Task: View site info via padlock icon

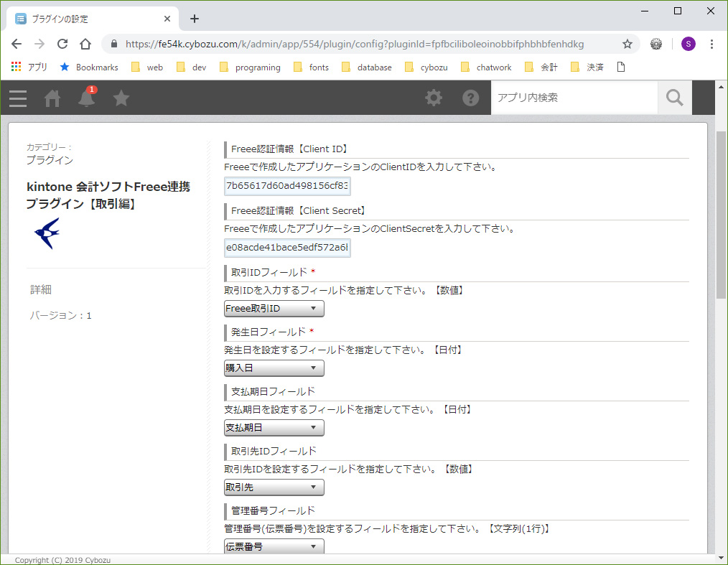Action: point(113,44)
